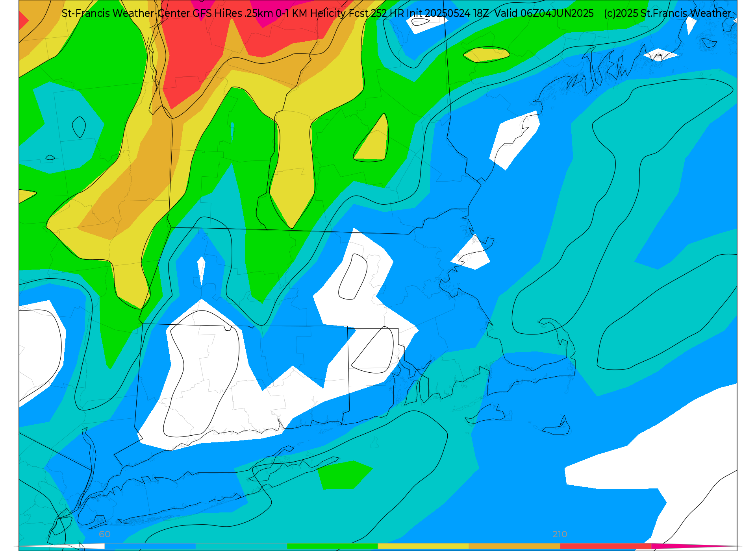The width and height of the screenshot is (756, 551).
Task: Click the green segment of the color bar
Action: point(332,546)
